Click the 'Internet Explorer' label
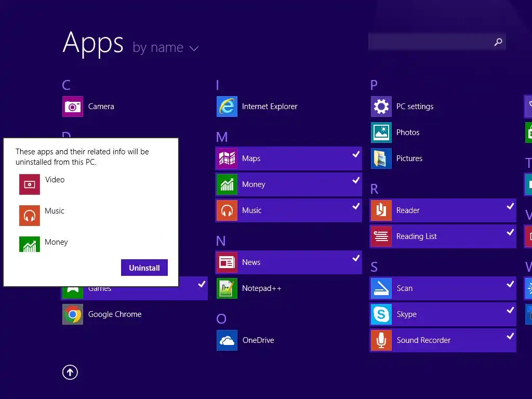Screen dimensions: 532x399 [270, 107]
